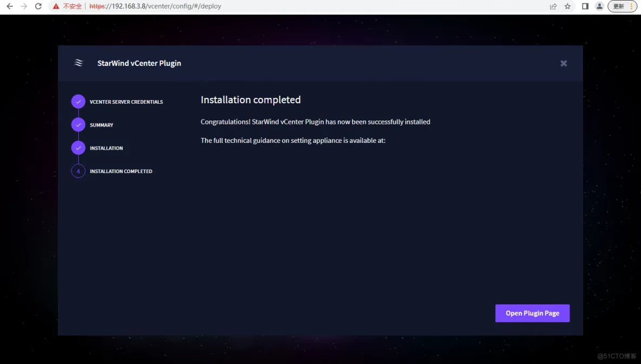Click the browser update button
641x364 pixels.
(622, 6)
